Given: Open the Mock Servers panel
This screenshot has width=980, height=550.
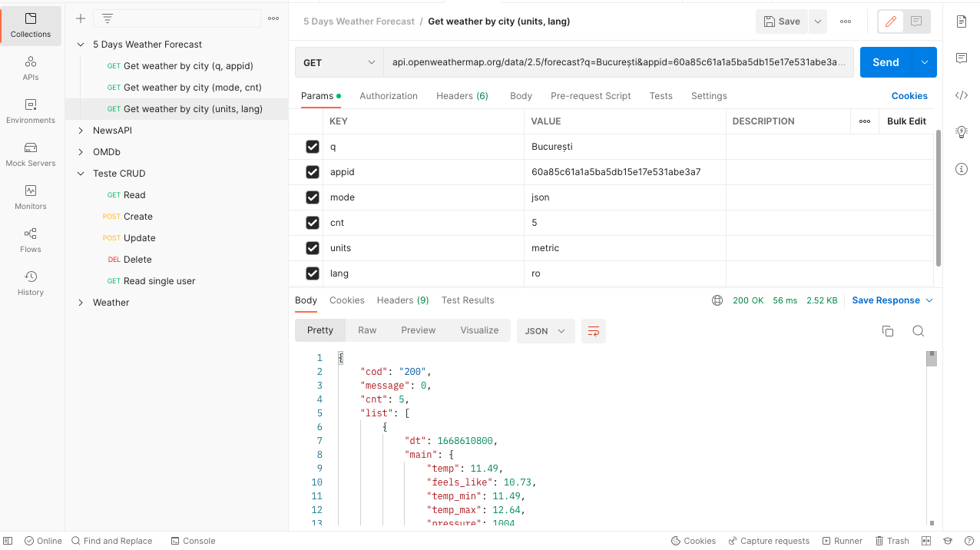Looking at the screenshot, I should click(31, 152).
